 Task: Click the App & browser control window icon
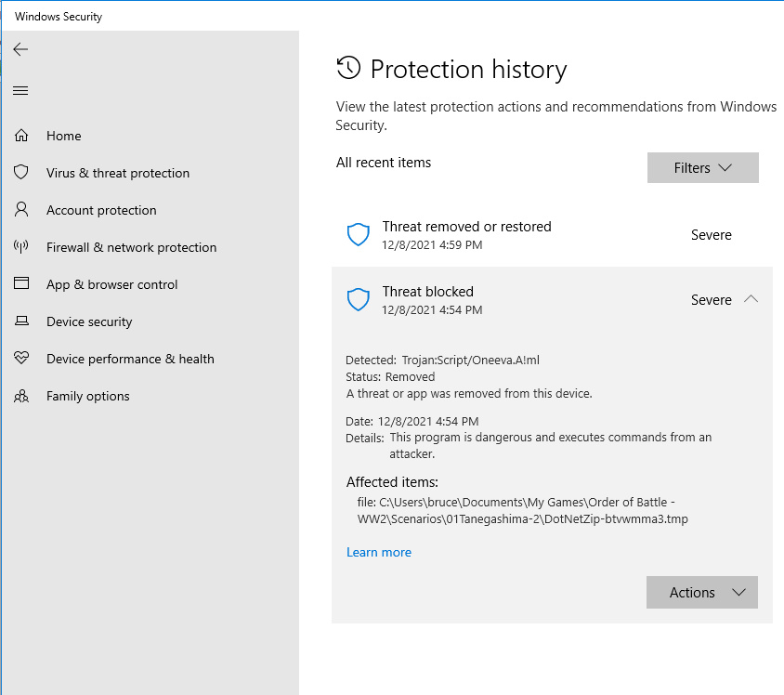click(x=21, y=284)
